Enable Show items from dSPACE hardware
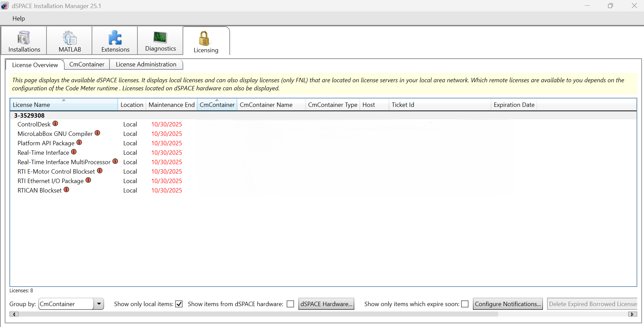 click(290, 304)
